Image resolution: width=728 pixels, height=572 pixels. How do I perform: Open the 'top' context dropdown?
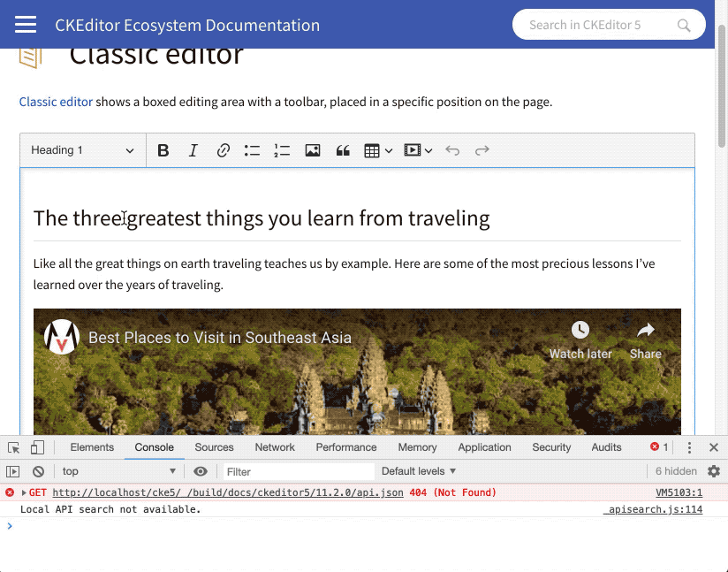click(x=119, y=471)
